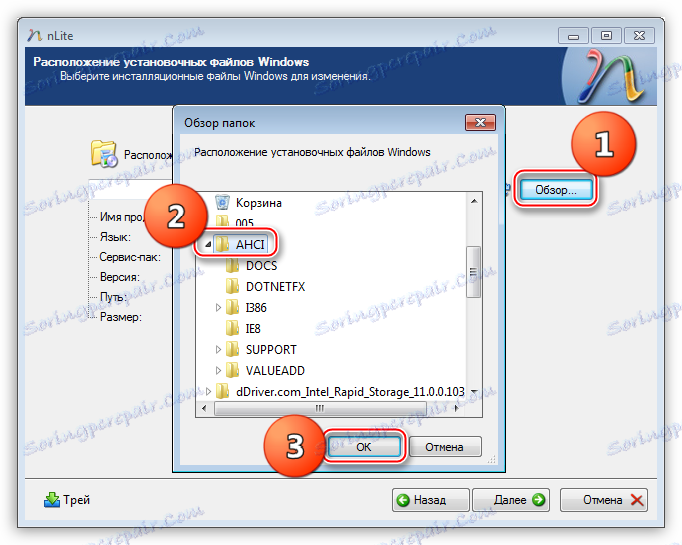This screenshot has width=682, height=545.
Task: Minimize to tray via Трей button
Action: click(x=67, y=500)
